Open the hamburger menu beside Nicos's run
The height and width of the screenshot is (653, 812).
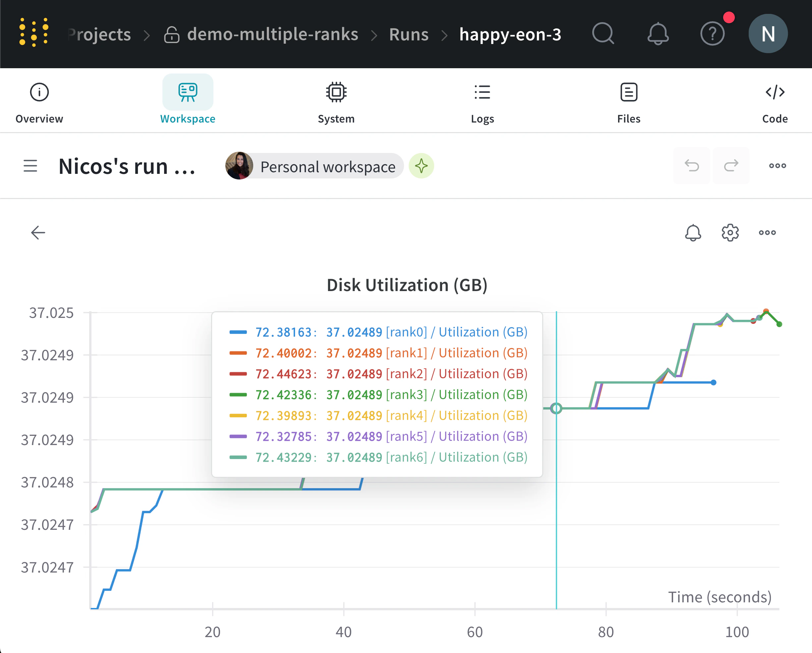pos(30,166)
